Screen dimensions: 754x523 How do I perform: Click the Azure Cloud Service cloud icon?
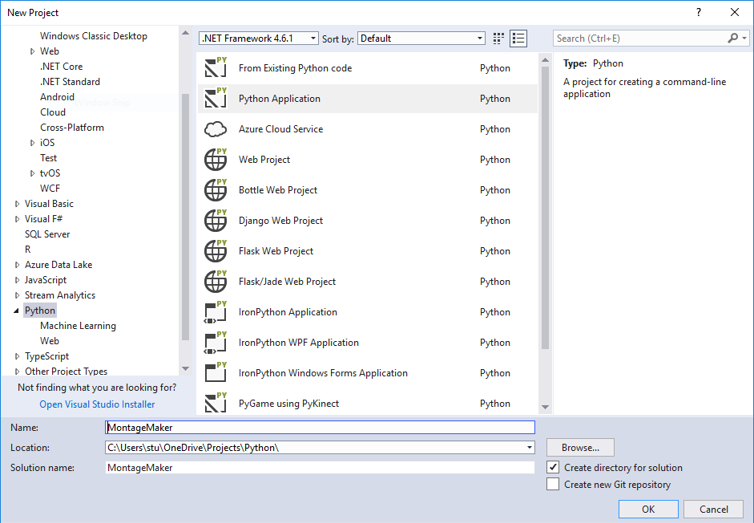[x=215, y=129]
